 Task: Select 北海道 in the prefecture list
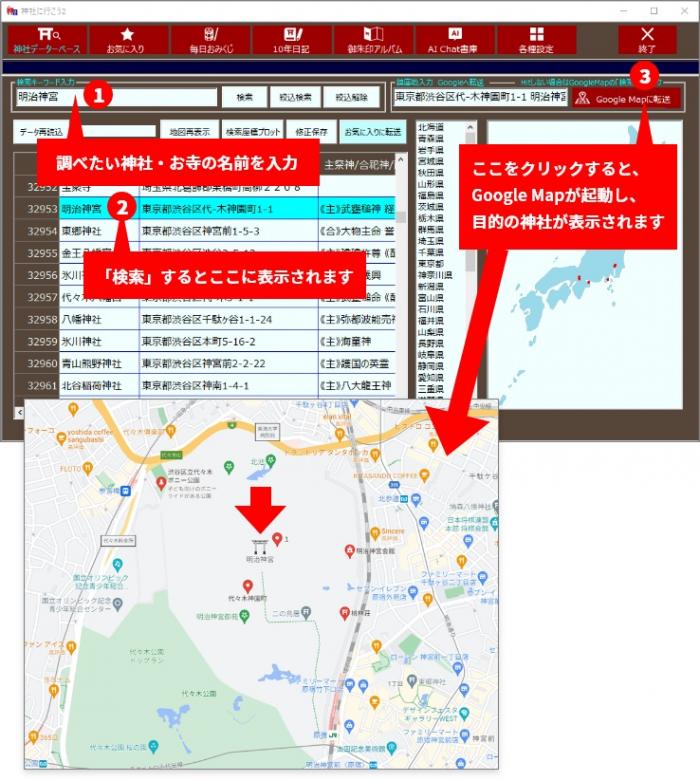(430, 127)
